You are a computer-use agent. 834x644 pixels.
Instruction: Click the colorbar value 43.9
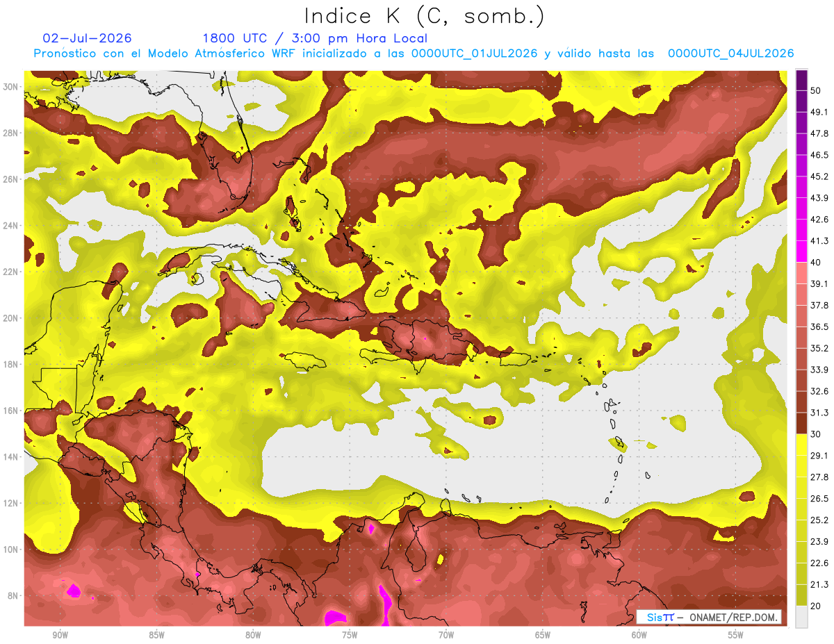tap(819, 198)
